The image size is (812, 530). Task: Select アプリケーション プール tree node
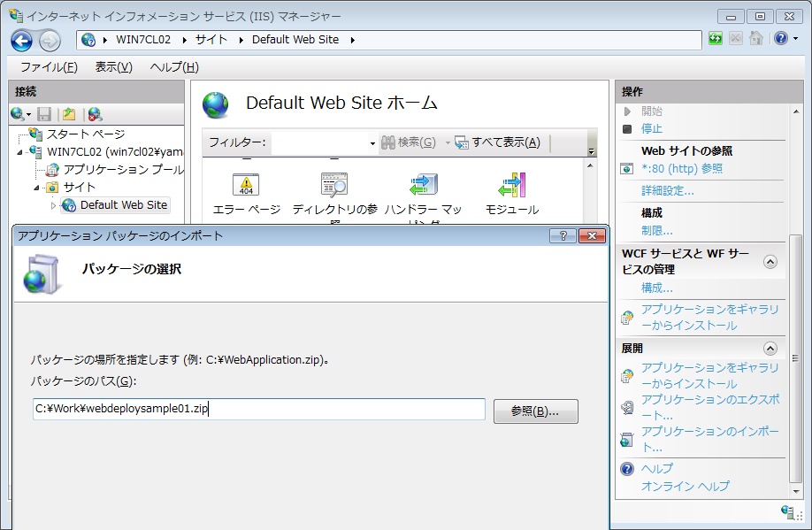[x=123, y=169]
